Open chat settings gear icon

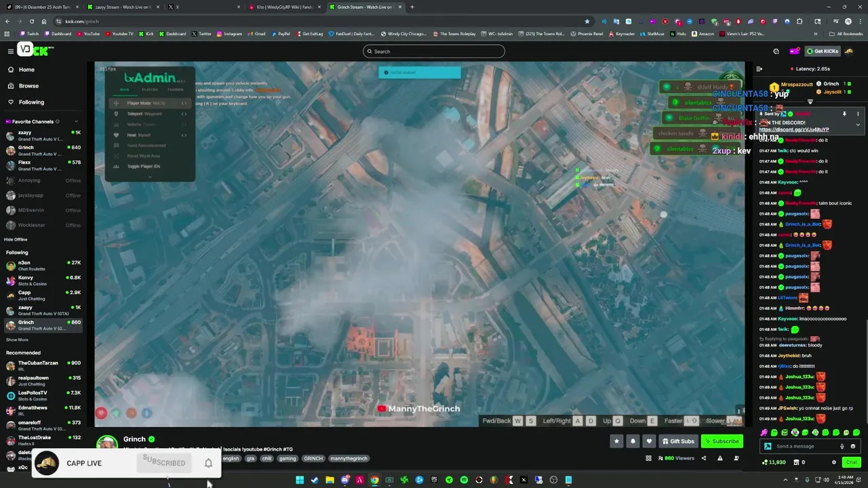coord(834,462)
